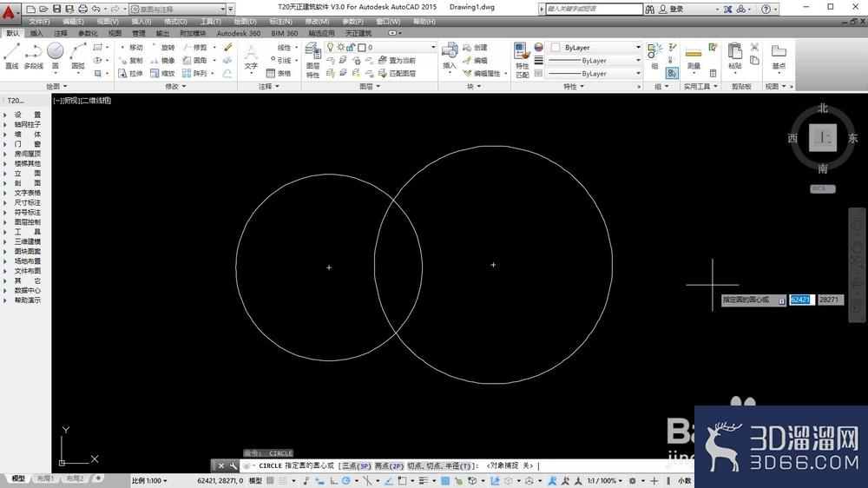The image size is (868, 488).
Task: Select the 圆 circle drawing tool
Action: [x=55, y=56]
